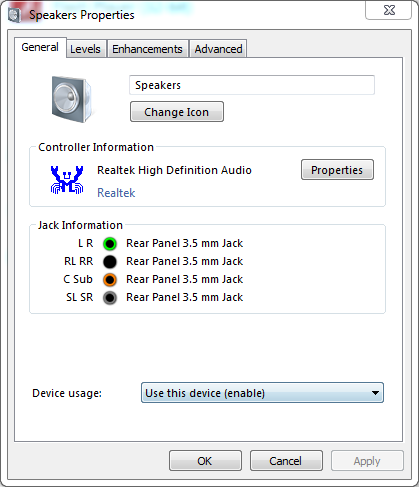Viewport: 419px width, 487px height.
Task: Click Rear Panel text beside RL RR
Action: pyautogui.click(x=185, y=261)
